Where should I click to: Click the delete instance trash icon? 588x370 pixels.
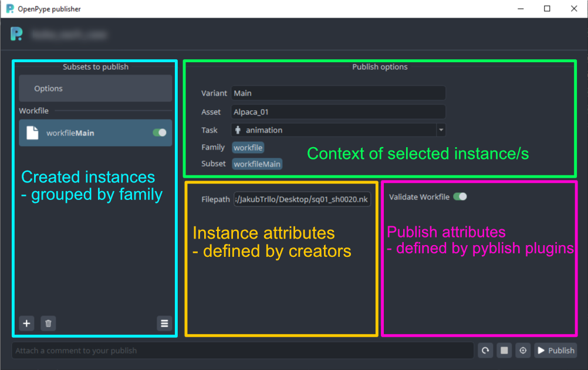pos(48,323)
